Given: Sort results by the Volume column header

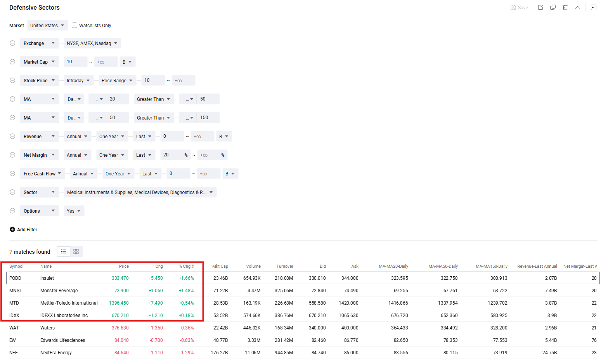Looking at the screenshot, I should (253, 266).
